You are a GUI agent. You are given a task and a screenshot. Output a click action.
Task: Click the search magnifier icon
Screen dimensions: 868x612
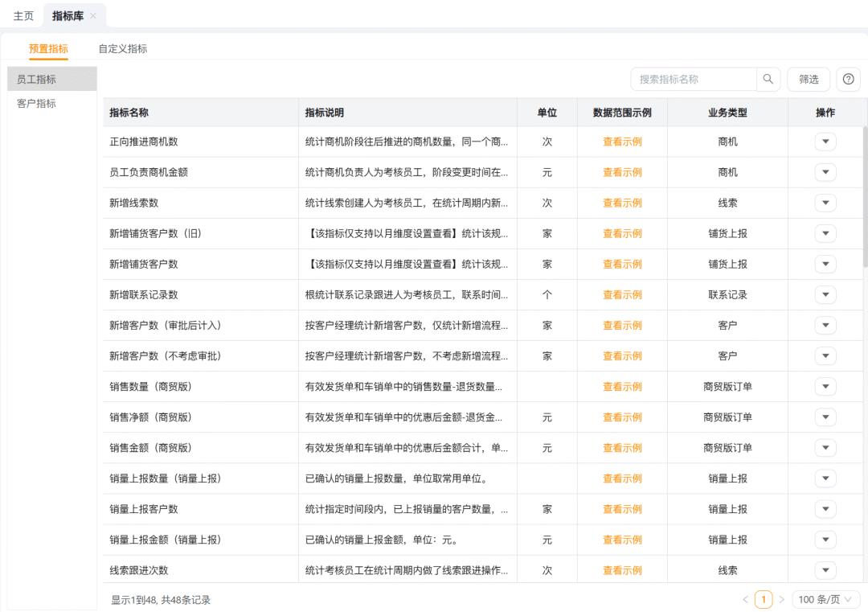pos(768,79)
